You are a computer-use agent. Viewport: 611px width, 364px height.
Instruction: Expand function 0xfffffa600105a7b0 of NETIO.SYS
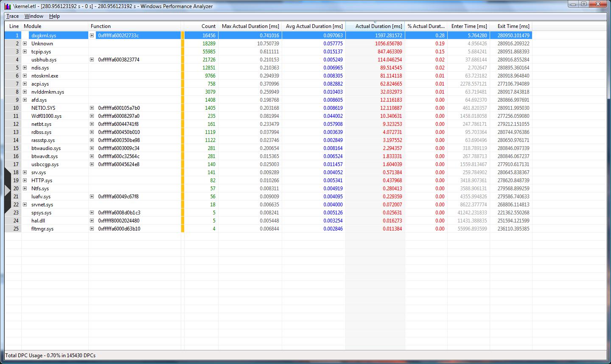[92, 108]
